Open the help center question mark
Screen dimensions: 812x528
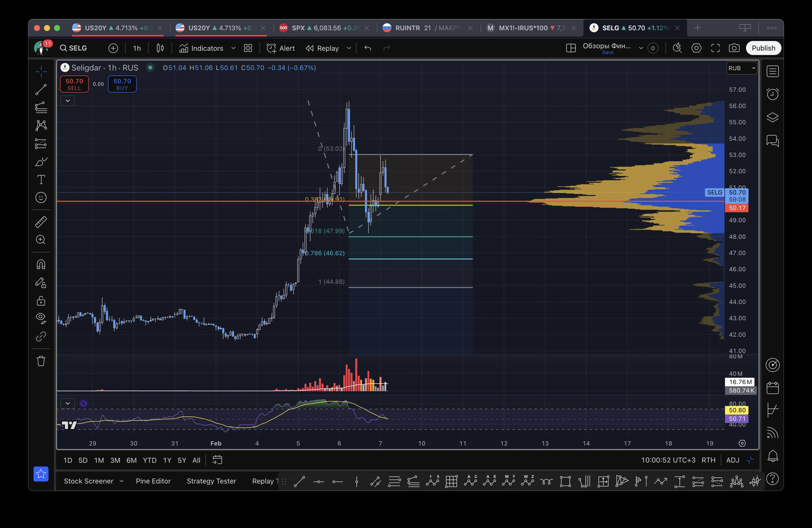(772, 479)
